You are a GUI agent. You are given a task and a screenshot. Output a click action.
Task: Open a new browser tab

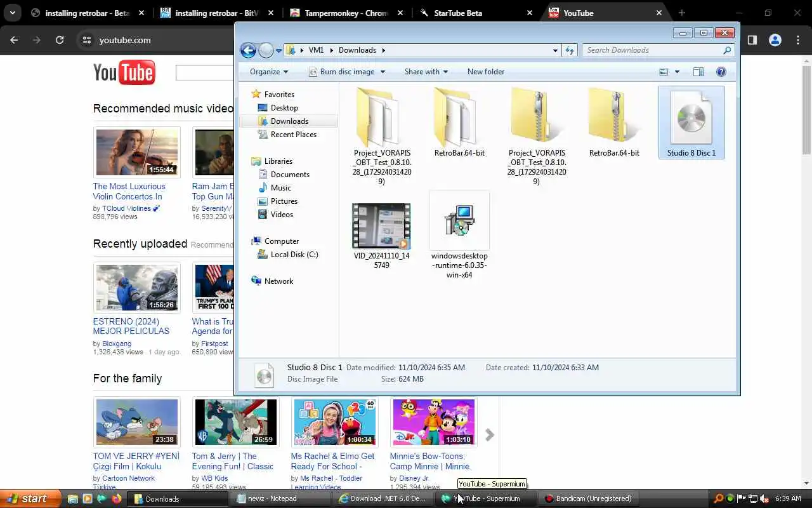coord(682,13)
